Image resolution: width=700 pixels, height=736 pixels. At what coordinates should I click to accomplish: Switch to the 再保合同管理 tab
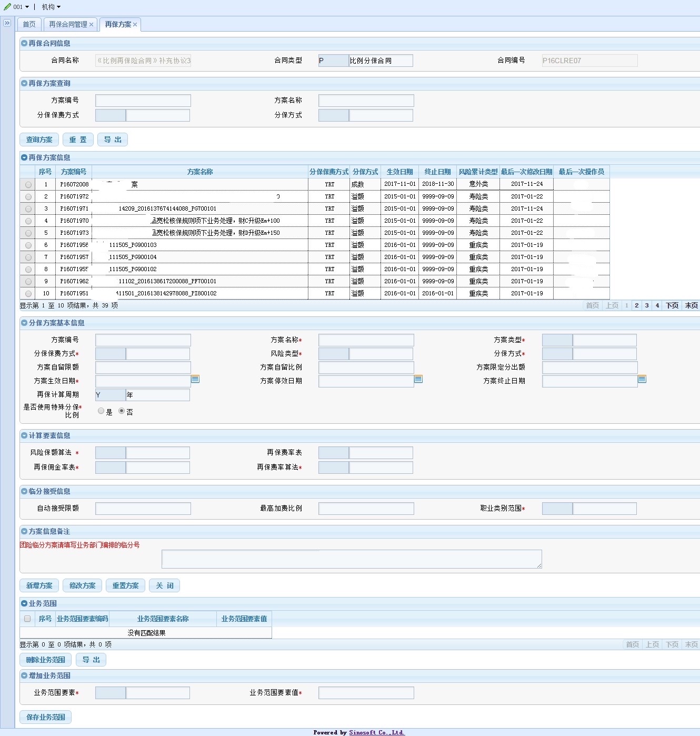point(68,24)
